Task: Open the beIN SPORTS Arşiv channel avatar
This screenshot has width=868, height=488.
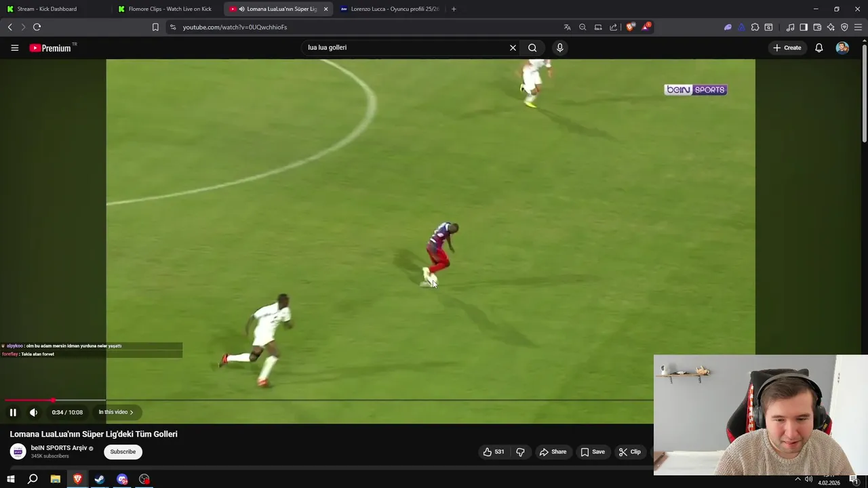Action: [18, 451]
